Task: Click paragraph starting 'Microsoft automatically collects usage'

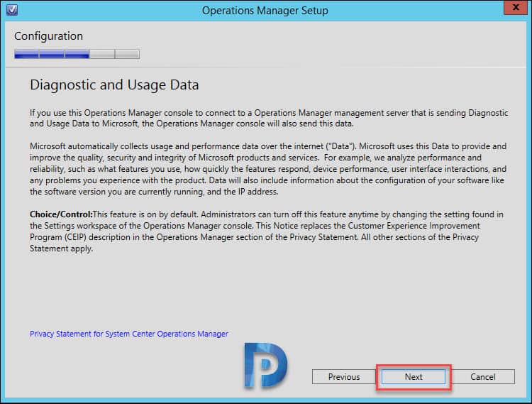Action: (x=268, y=169)
